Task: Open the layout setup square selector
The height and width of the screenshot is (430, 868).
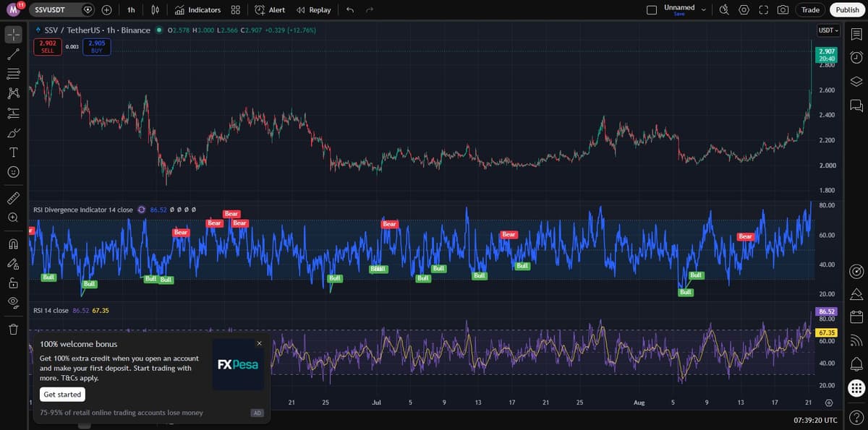Action: [x=651, y=10]
